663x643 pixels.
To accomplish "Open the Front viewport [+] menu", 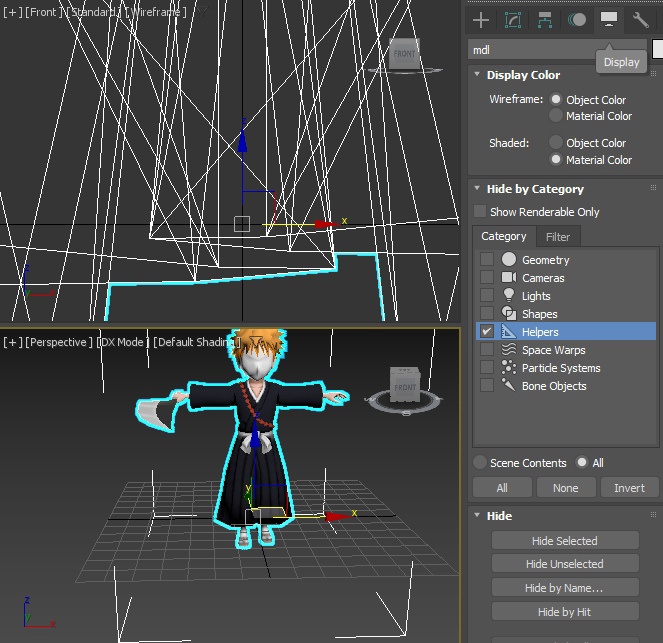I will 13,12.
